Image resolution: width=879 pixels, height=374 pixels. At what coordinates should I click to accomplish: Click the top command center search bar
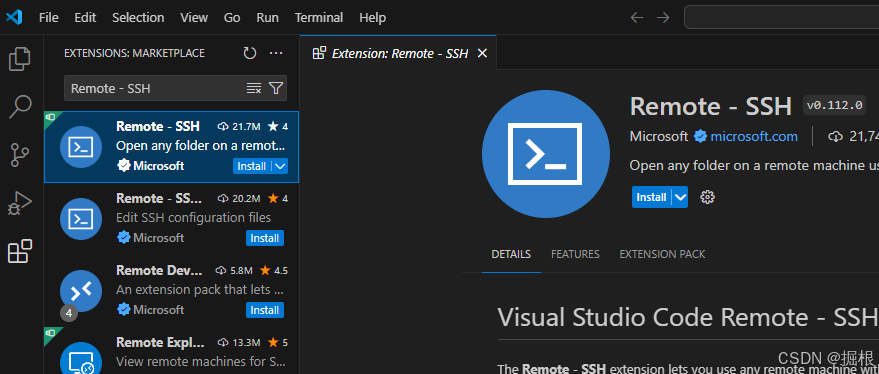(781, 17)
